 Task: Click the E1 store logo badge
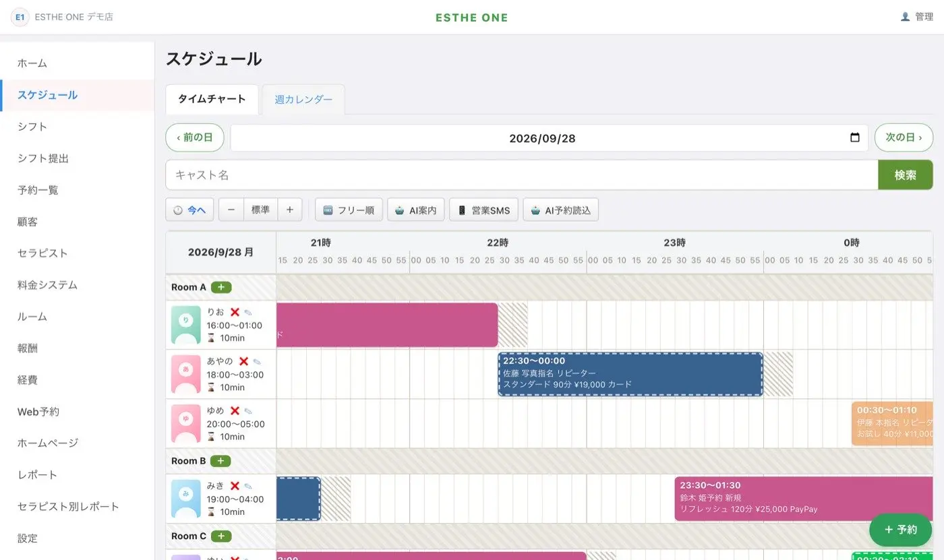tap(20, 17)
